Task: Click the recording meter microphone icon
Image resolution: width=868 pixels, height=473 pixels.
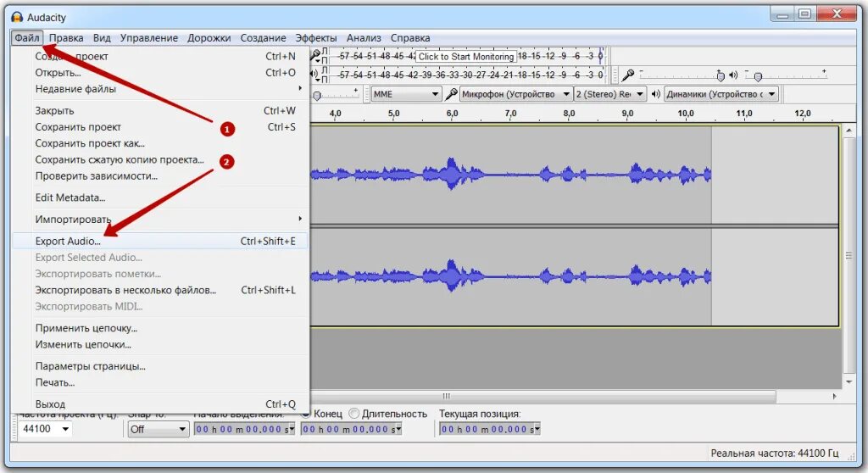Action: 315,55
